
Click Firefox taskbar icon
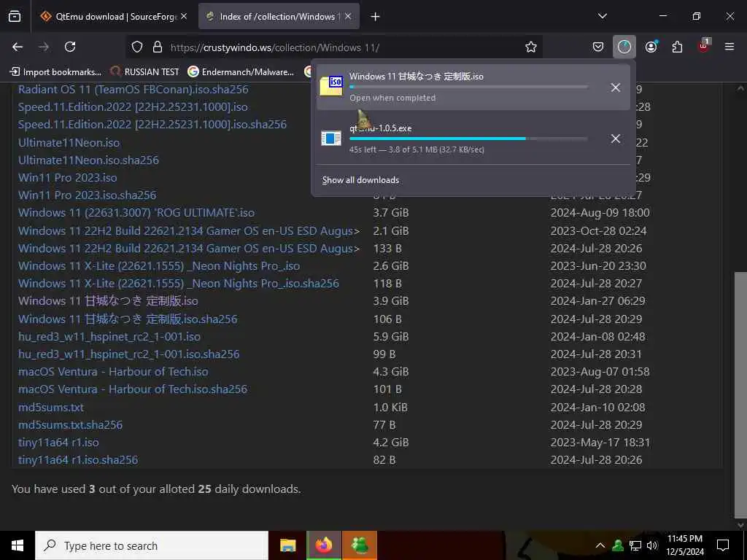coord(324,545)
